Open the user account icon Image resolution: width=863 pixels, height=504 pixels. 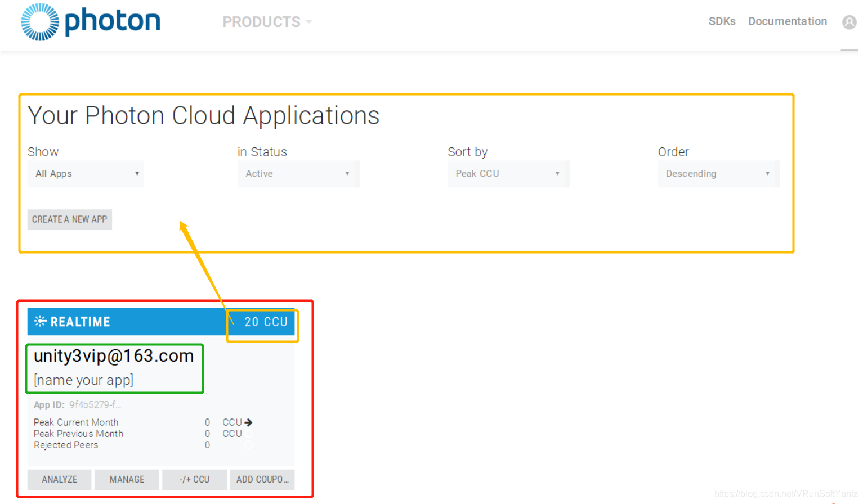coord(849,22)
